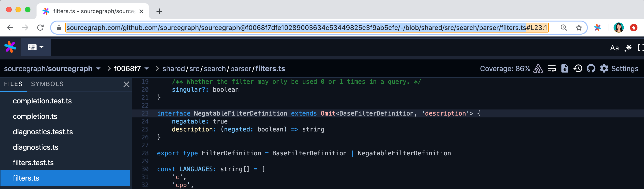Image resolution: width=644 pixels, height=189 pixels.
Task: Click LANGUAGES constant on line 30
Action: pos(196,169)
